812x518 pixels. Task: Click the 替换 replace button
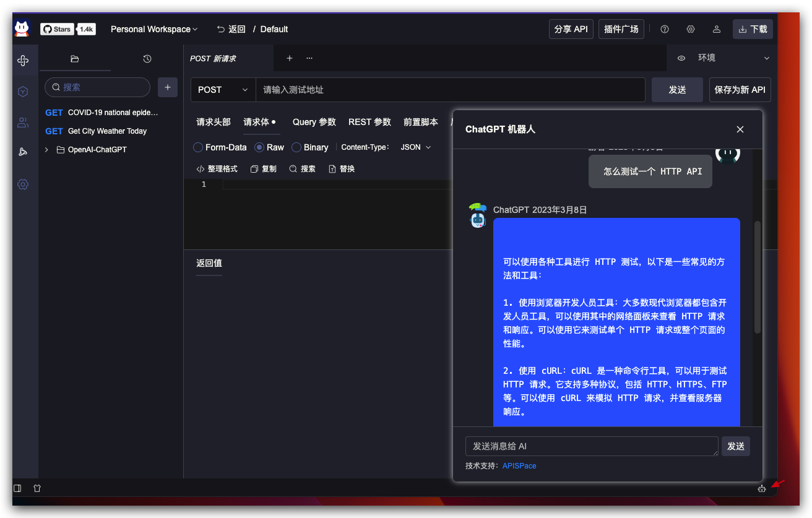pos(342,169)
